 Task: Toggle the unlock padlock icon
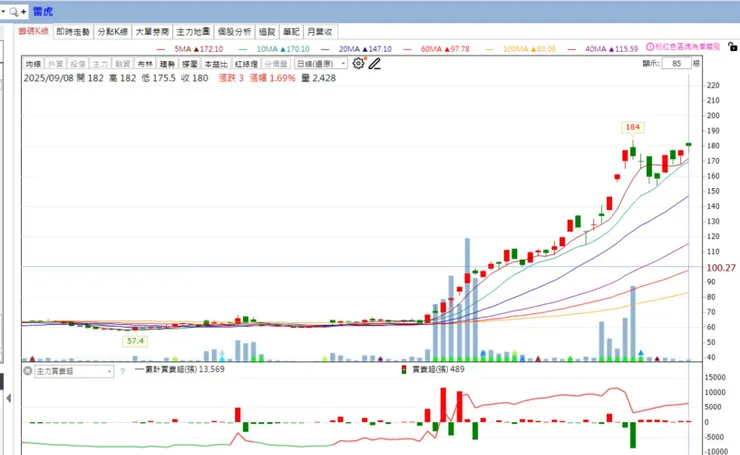pyautogui.click(x=732, y=47)
